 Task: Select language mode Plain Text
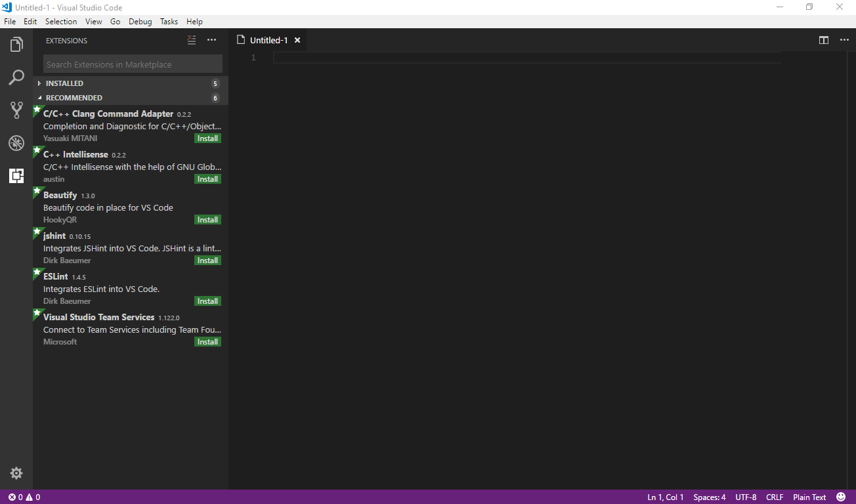pos(809,497)
